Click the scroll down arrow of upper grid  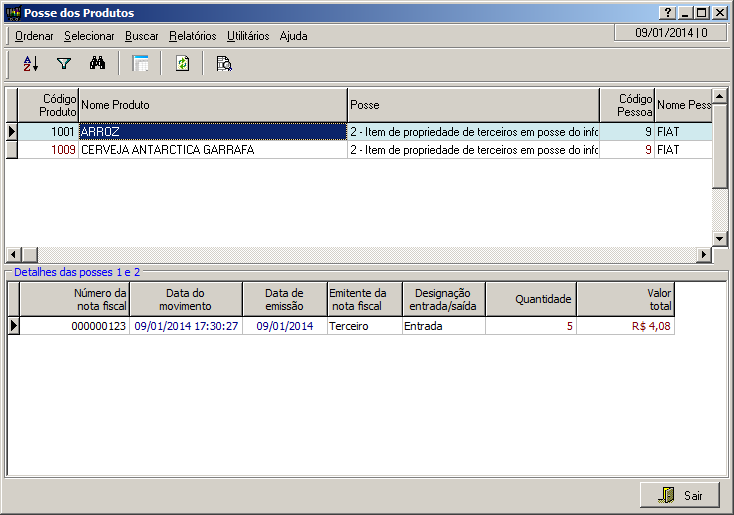click(x=720, y=238)
